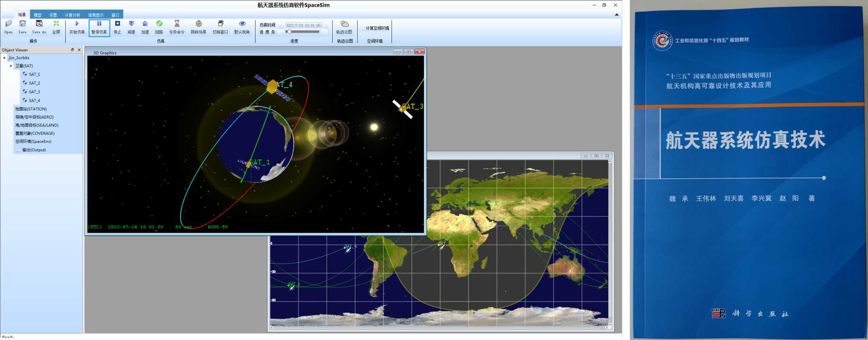Enable the 计算空间环境 checkbox
This screenshot has height=340, width=868.
362,28
